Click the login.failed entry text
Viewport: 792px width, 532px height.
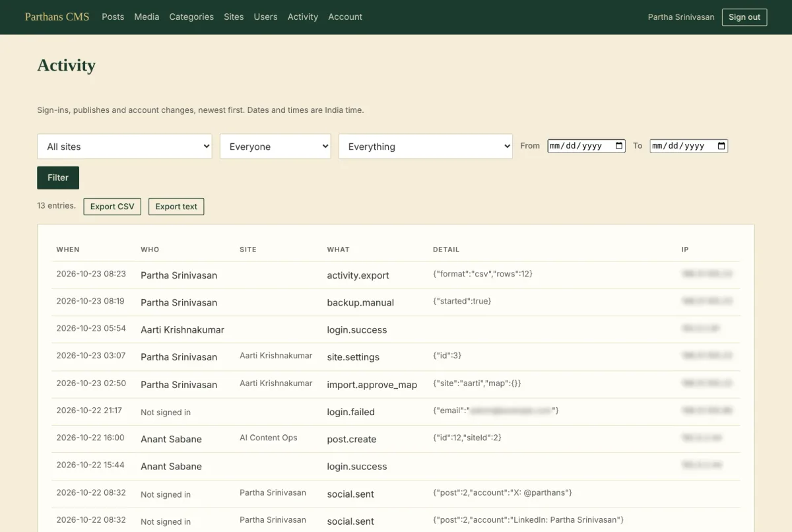tap(351, 412)
